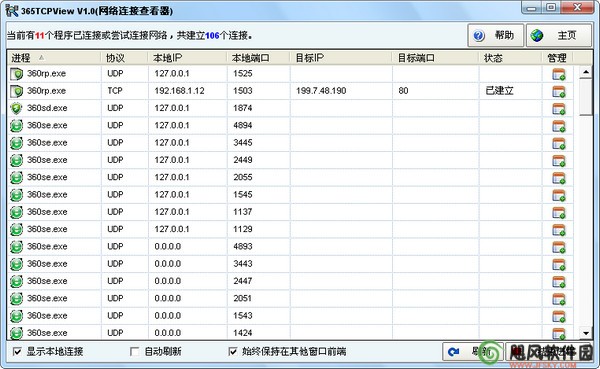Sort list by 本地端口 column header
Image resolution: width=600 pixels, height=369 pixels.
coord(258,58)
